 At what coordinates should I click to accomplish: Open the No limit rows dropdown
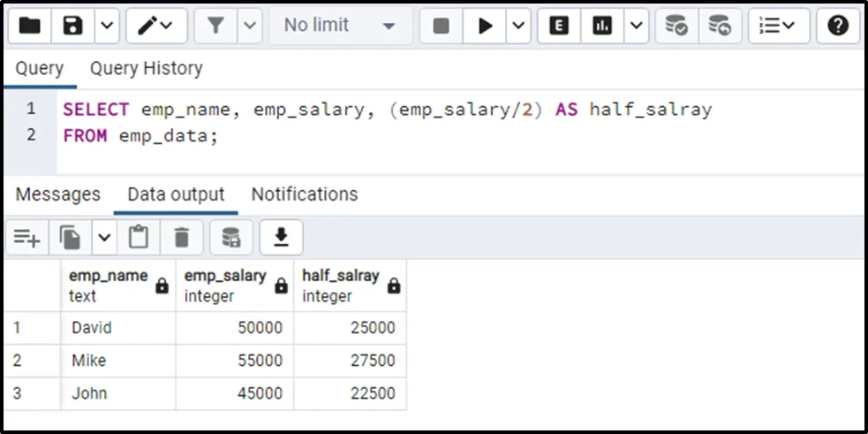pos(339,26)
